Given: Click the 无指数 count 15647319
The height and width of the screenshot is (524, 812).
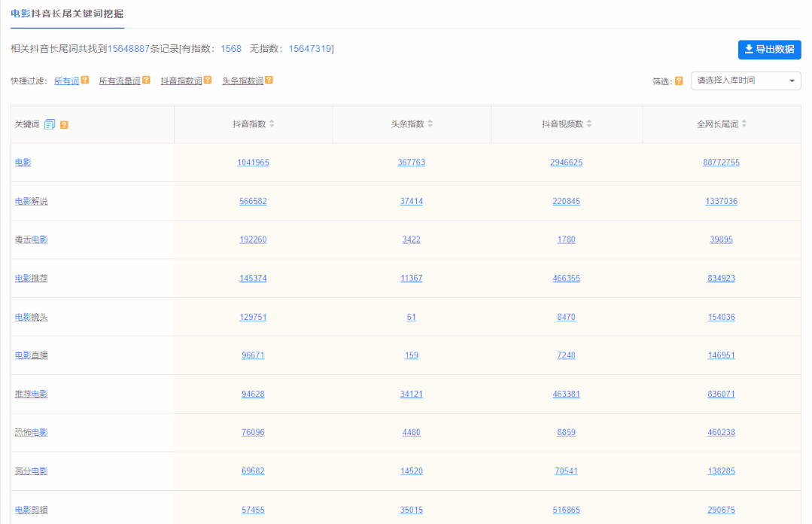Looking at the screenshot, I should [310, 49].
